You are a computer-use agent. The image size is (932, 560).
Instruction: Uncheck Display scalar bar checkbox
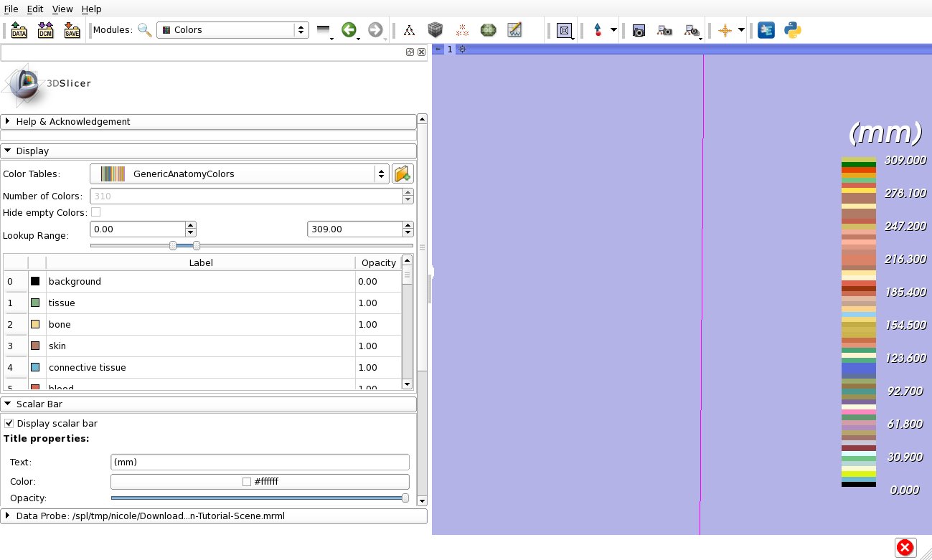9,424
